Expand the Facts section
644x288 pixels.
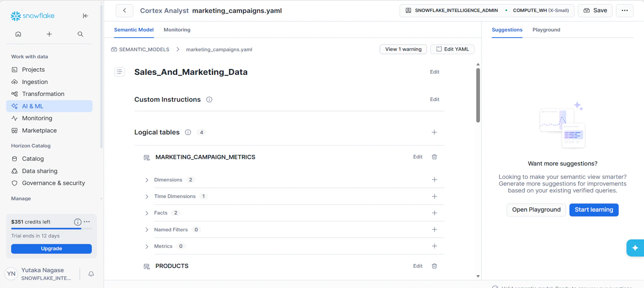click(147, 213)
